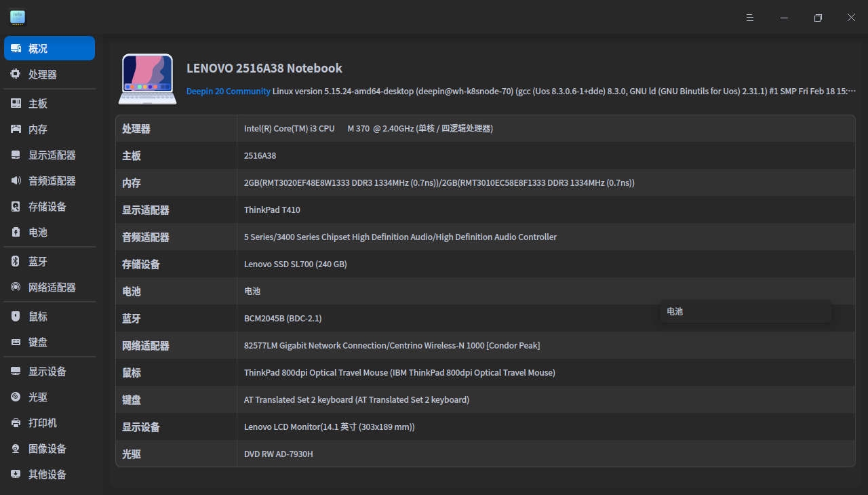Select the Bluetooth icon in sidebar

click(16, 262)
